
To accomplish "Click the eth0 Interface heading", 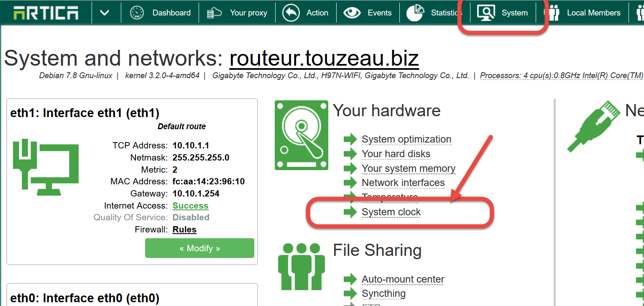I will tap(85, 298).
